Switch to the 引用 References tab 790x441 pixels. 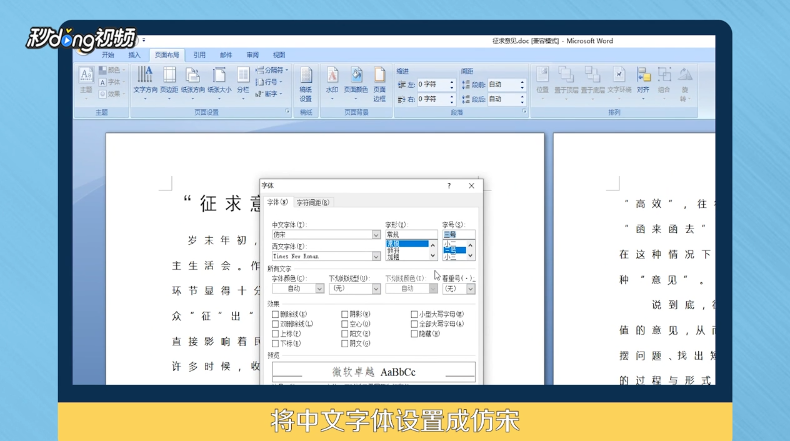pyautogui.click(x=200, y=55)
